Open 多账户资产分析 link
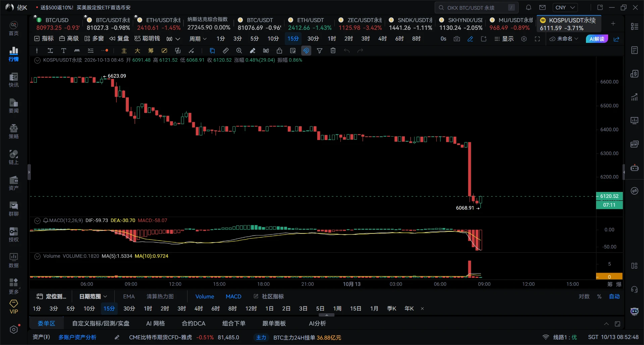 coord(77,337)
